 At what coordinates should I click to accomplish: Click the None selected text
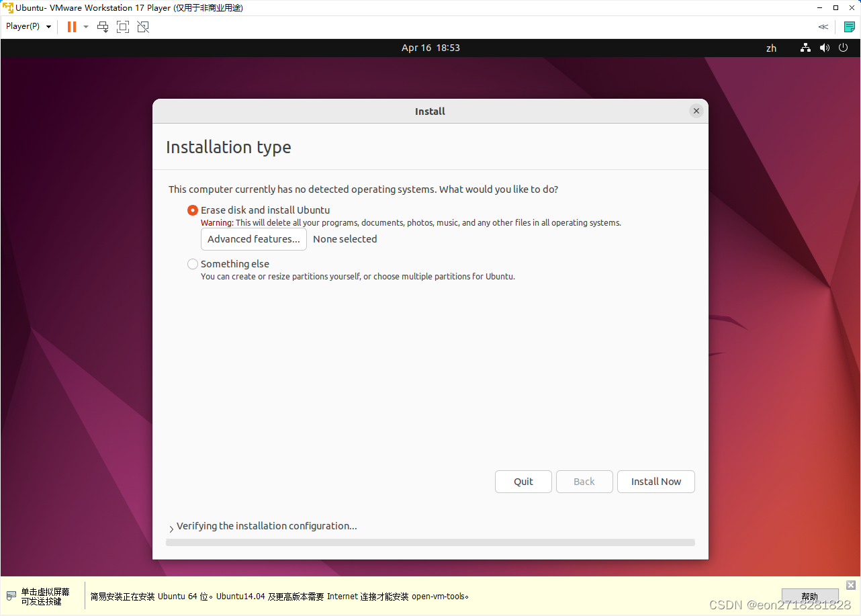click(345, 239)
